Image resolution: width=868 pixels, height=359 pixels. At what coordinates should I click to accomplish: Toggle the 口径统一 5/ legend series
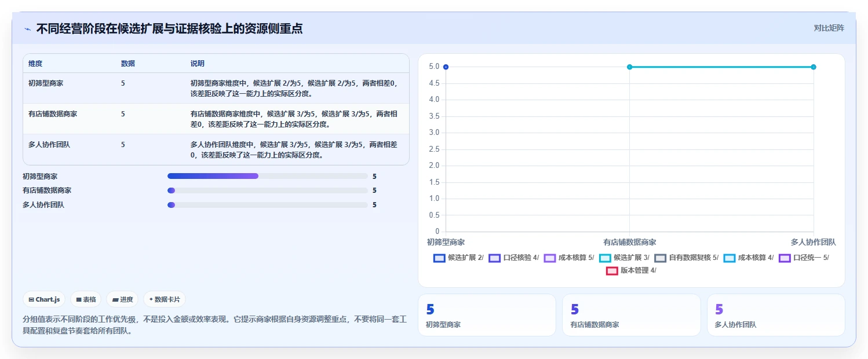pos(804,258)
